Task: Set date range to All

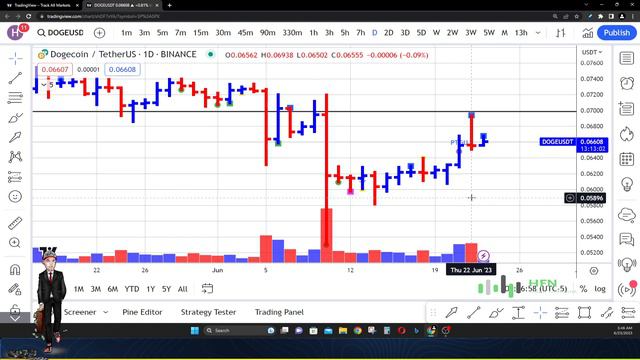Action: coord(182,289)
